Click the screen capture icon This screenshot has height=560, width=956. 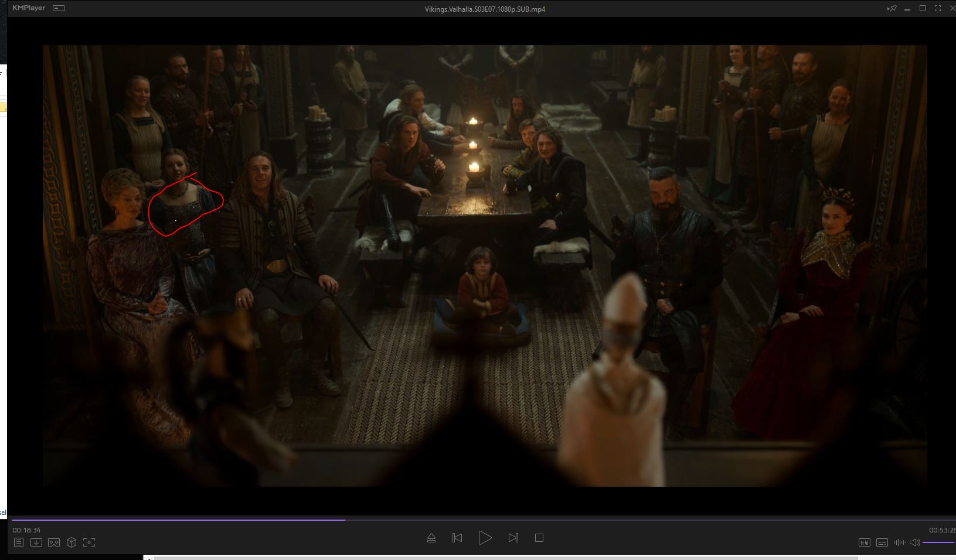coord(89,542)
